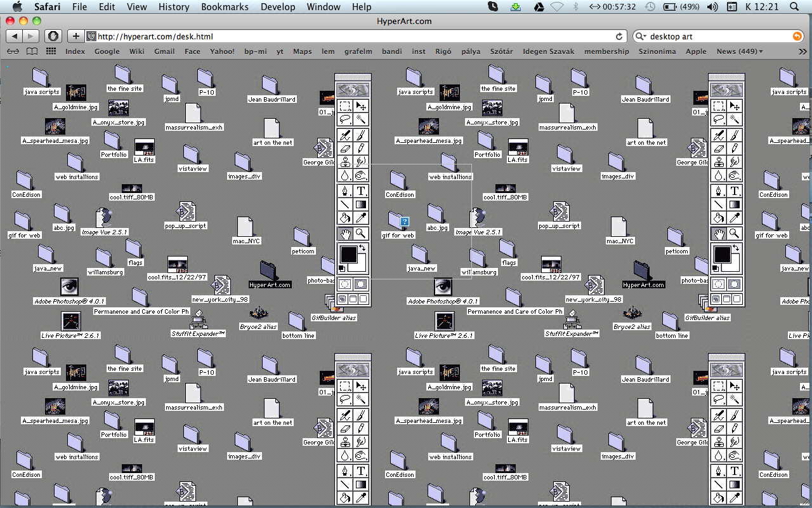
Task: Open the inst bookmark
Action: (419, 51)
